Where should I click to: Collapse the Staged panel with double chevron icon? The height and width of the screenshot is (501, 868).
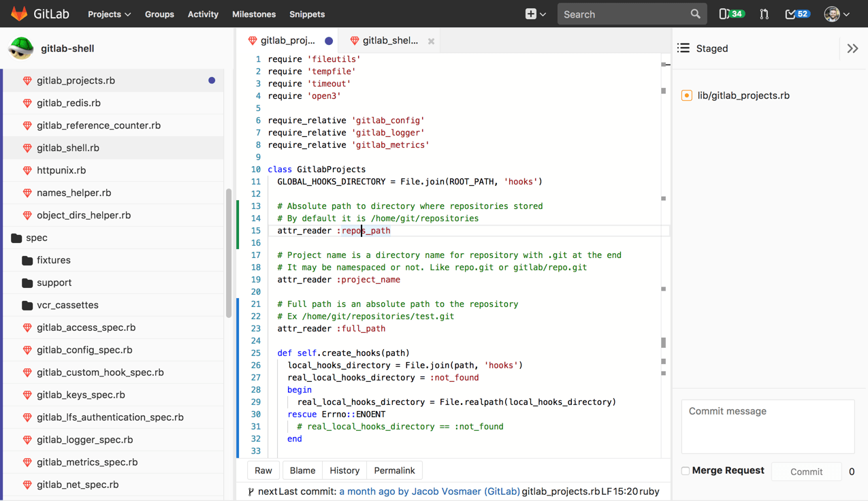click(853, 48)
